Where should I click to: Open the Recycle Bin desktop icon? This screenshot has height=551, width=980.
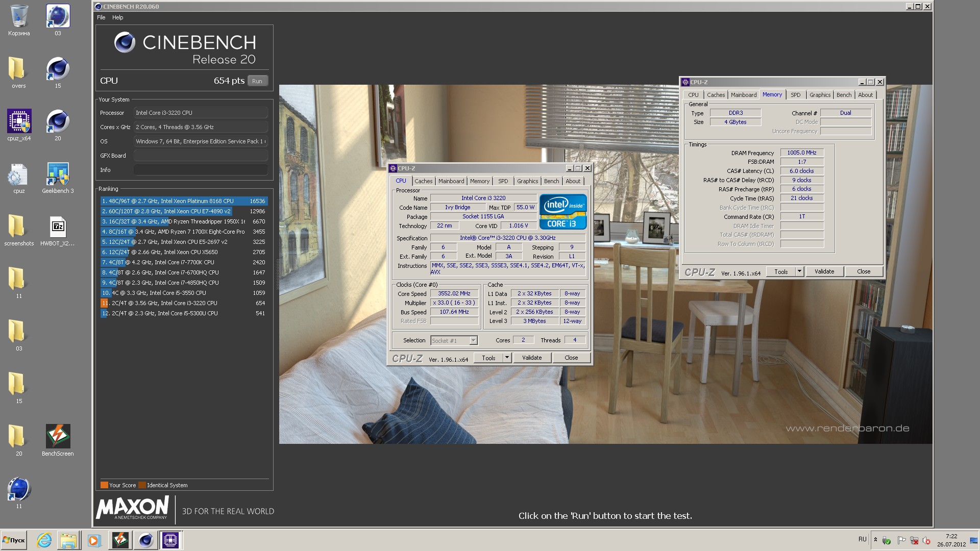pyautogui.click(x=19, y=20)
